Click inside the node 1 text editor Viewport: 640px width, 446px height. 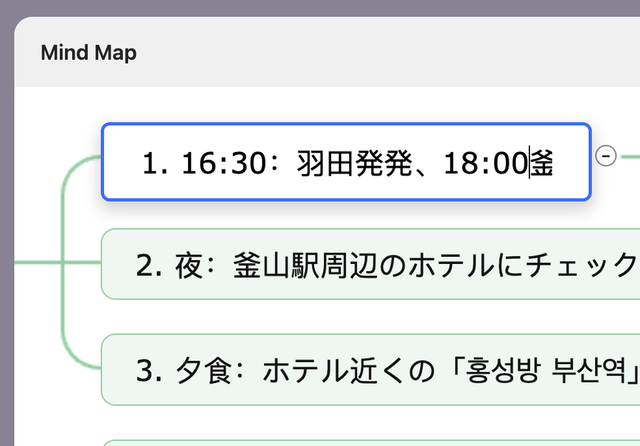point(346,163)
